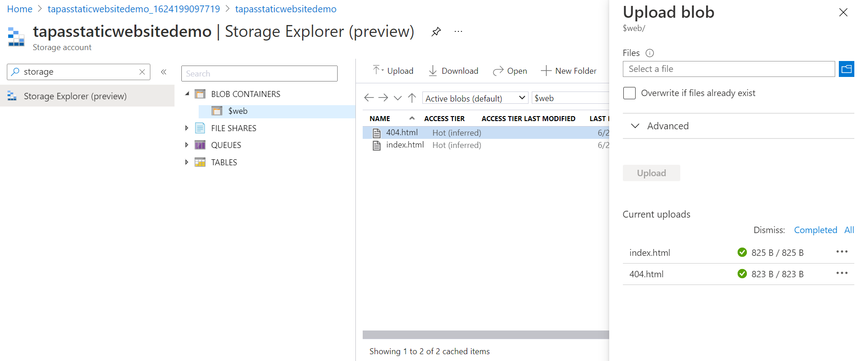Select the index.html file row

[486, 145]
